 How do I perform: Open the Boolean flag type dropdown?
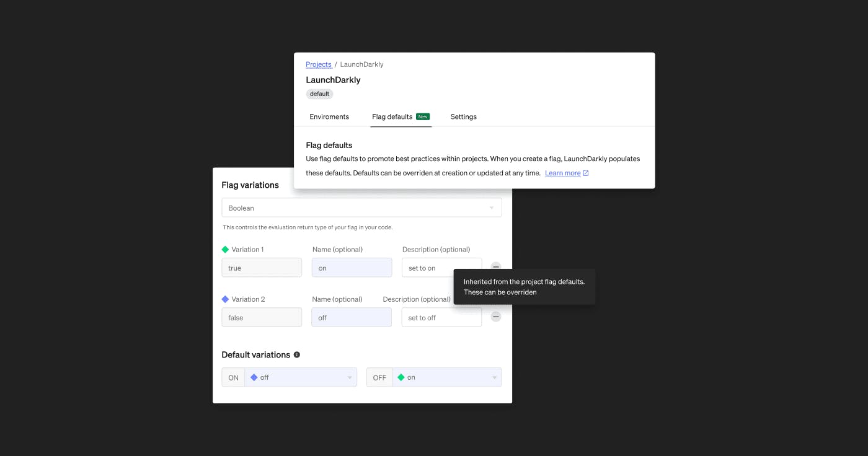click(361, 208)
